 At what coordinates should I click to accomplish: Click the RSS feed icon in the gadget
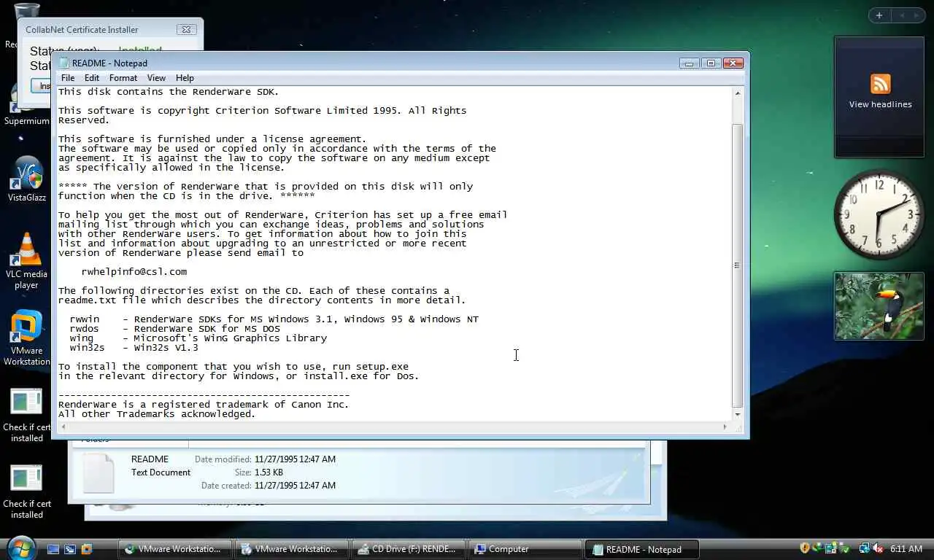pyautogui.click(x=880, y=83)
